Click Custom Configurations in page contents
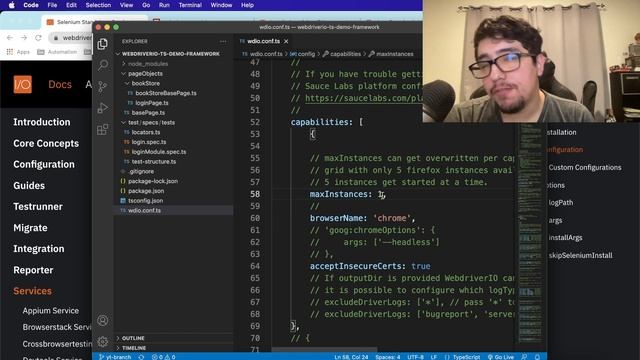This screenshot has width=640, height=360. tap(584, 167)
